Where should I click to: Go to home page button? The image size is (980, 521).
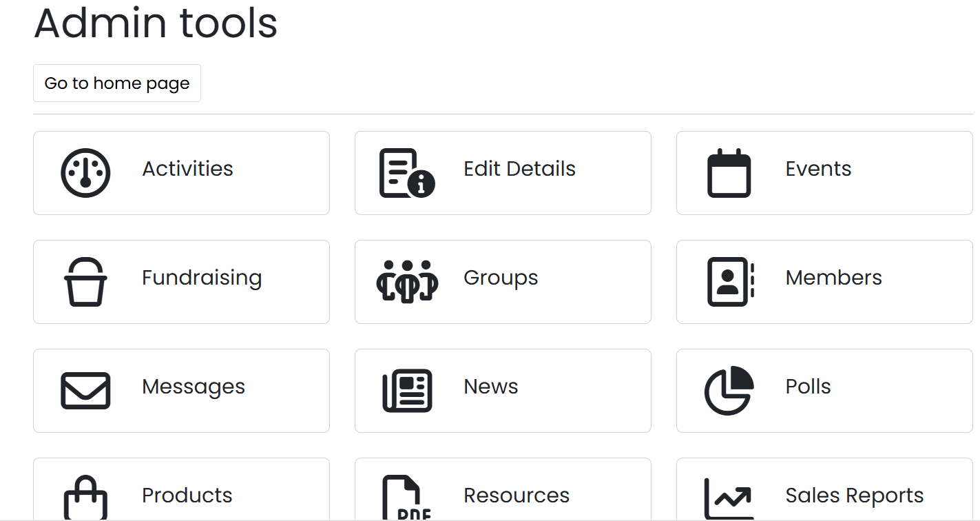pyautogui.click(x=117, y=83)
